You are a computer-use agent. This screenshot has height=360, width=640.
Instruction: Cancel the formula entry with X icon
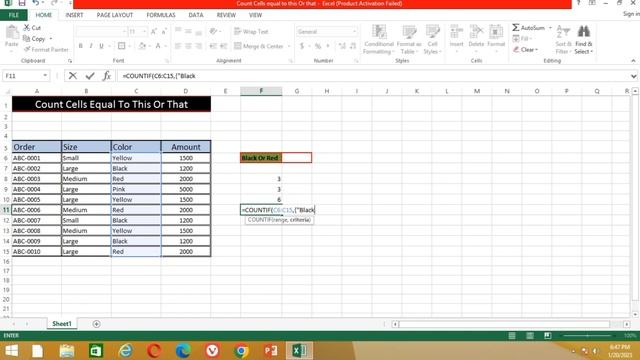(x=73, y=76)
